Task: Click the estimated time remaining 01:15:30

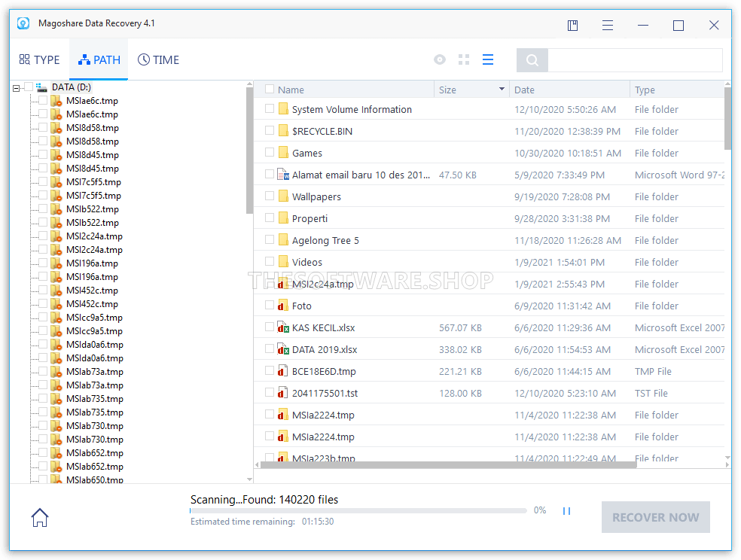Action: coord(318,522)
